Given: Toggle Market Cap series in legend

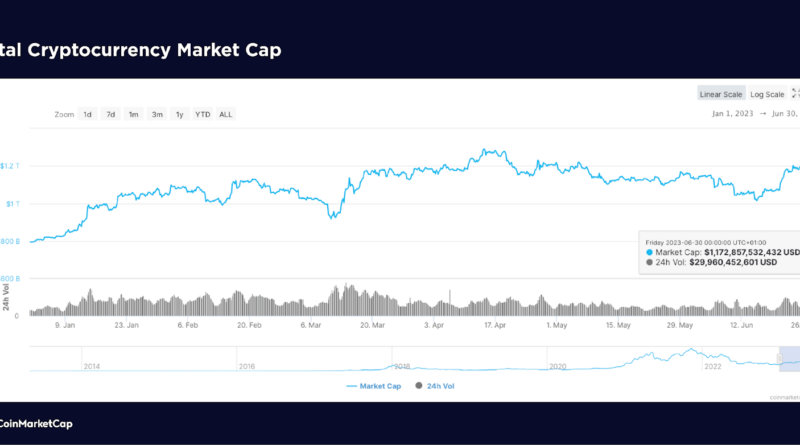Looking at the screenshot, I should pos(380,384).
